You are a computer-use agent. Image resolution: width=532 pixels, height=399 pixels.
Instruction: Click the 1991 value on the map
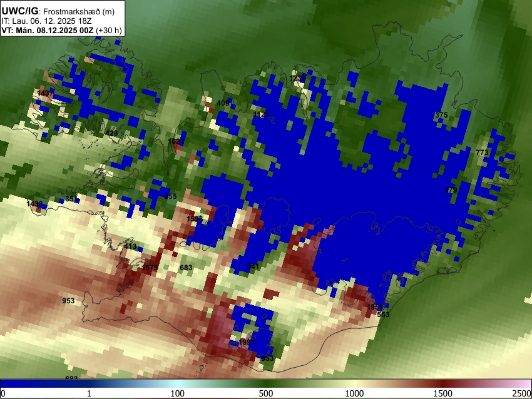pyautogui.click(x=247, y=341)
